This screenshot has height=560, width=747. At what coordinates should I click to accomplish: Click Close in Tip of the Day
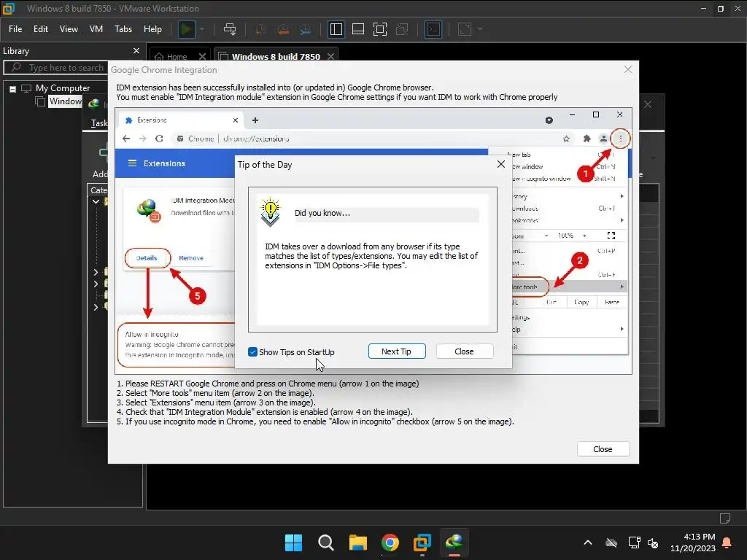coord(464,351)
